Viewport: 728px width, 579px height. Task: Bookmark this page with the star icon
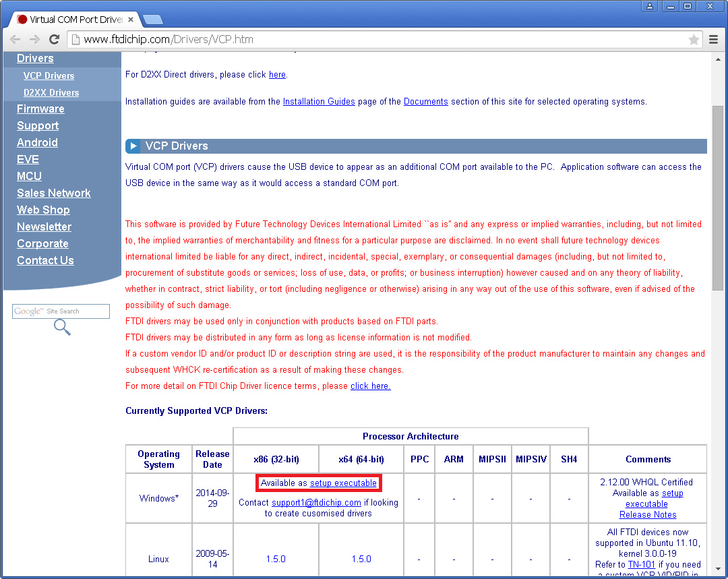694,40
